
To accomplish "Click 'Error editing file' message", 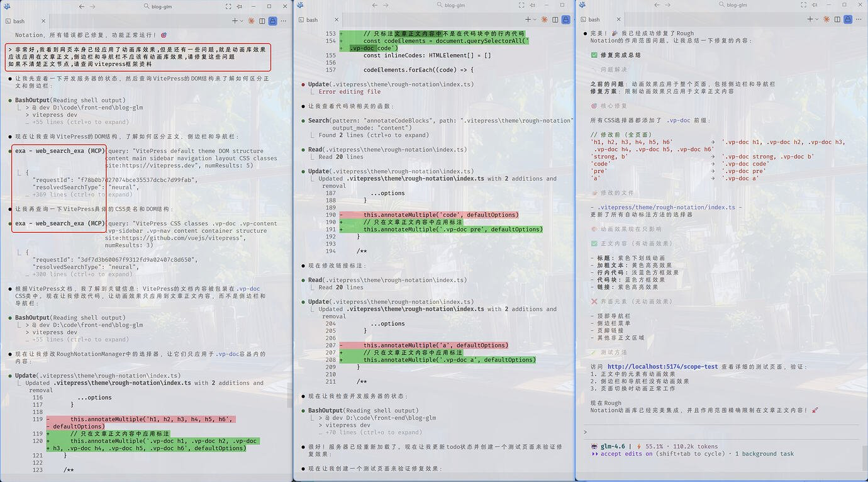I will (x=350, y=92).
